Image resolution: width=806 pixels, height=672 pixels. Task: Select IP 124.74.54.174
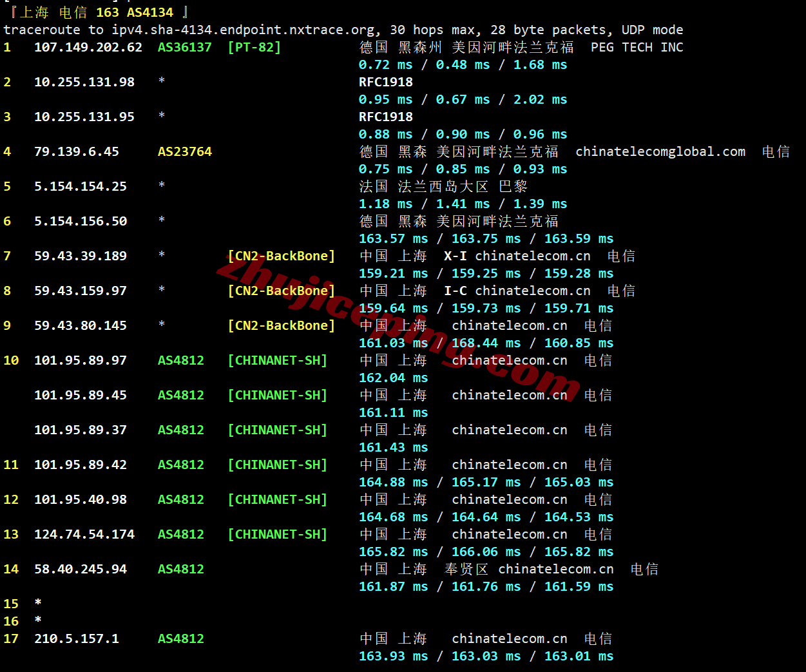point(84,534)
